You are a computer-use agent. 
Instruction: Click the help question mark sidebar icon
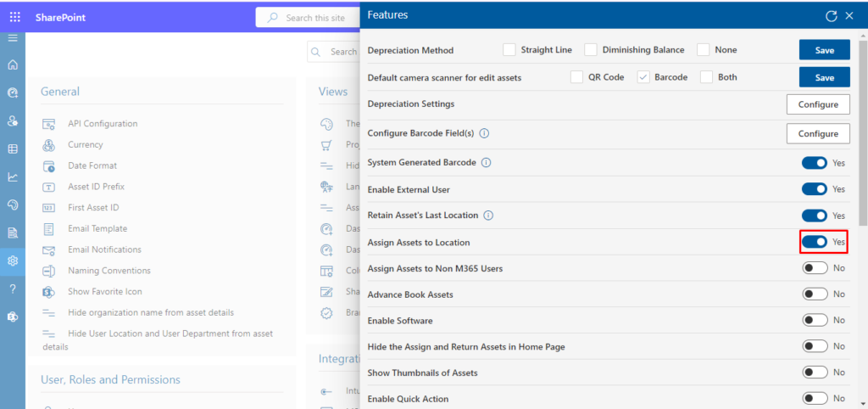click(x=13, y=289)
